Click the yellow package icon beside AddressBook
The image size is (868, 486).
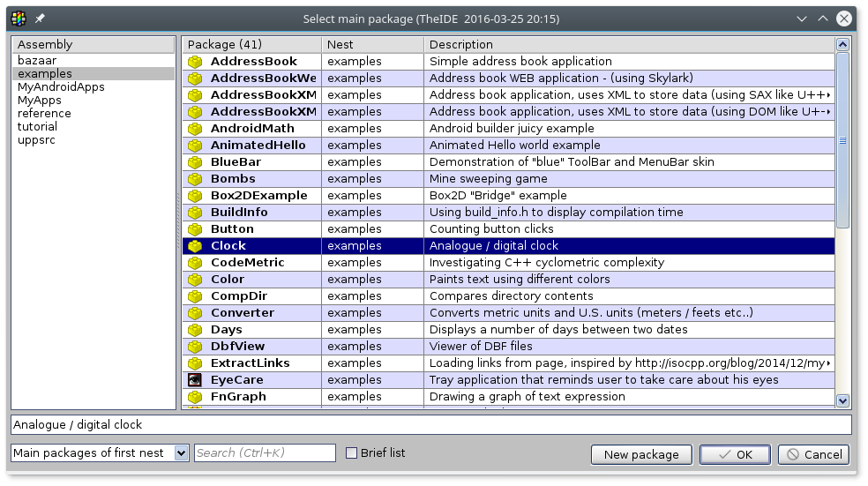(x=195, y=62)
